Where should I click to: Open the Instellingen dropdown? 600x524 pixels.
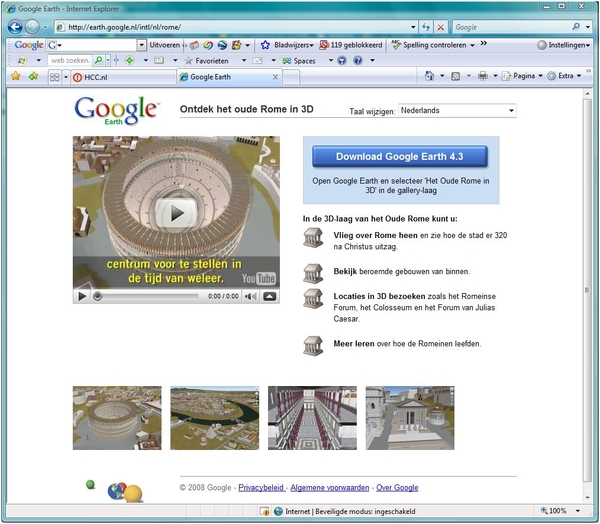pyautogui.click(x=564, y=45)
